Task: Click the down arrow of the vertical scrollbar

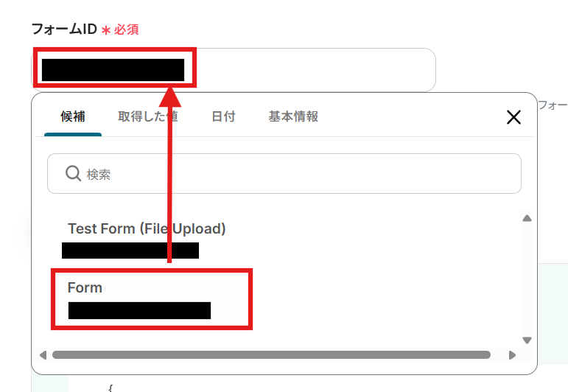Action: [527, 340]
